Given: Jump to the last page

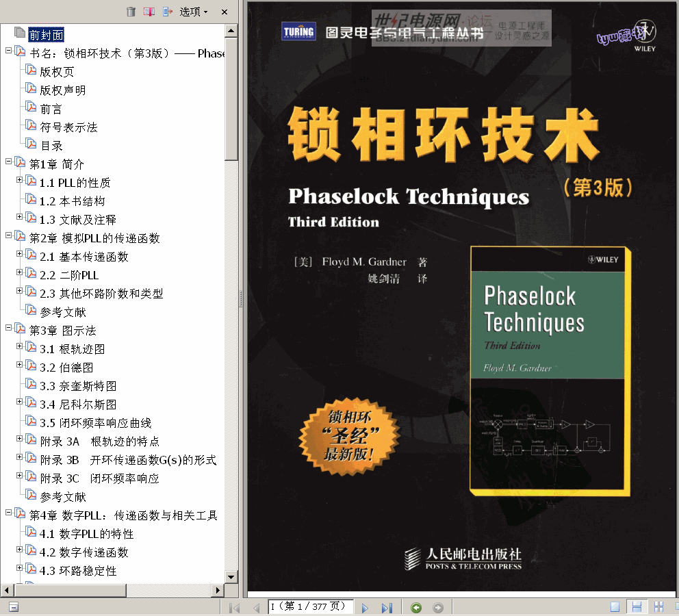Looking at the screenshot, I should (387, 608).
